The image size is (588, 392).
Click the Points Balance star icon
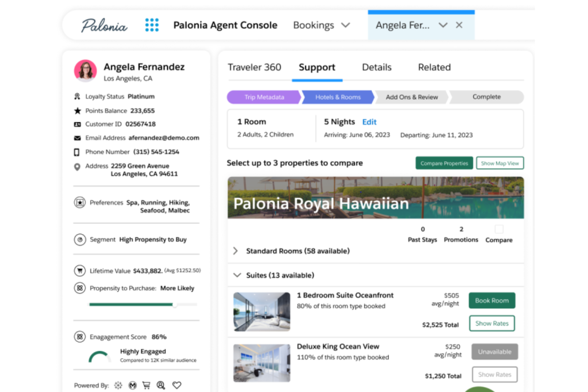coord(78,110)
